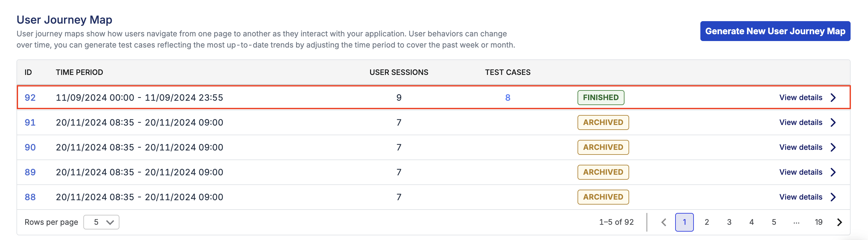Click the ARCHIVED badge in row 89

(603, 172)
